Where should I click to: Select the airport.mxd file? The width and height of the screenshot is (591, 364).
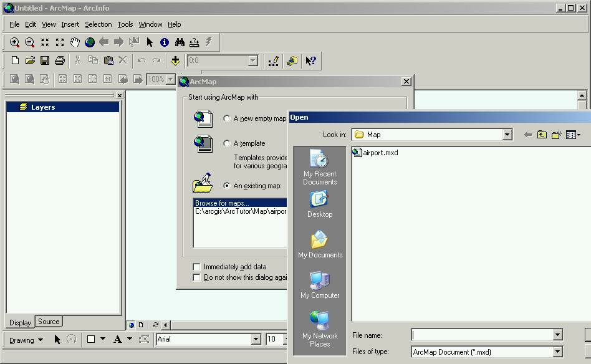click(x=375, y=153)
